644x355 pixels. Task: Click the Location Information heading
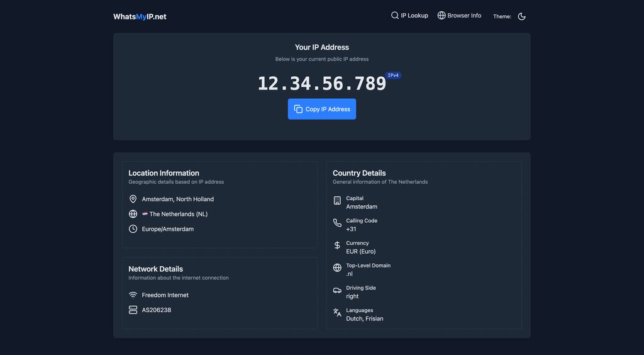(164, 173)
